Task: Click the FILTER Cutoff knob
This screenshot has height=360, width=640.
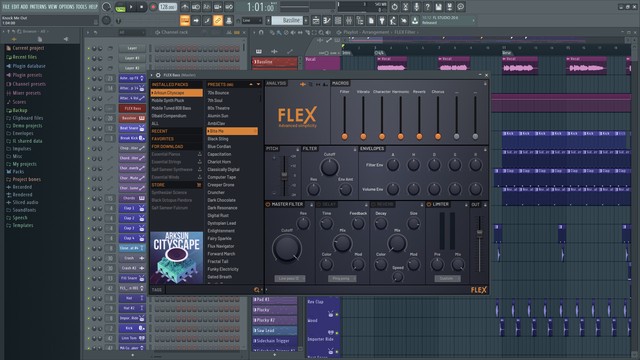Action: (x=329, y=167)
